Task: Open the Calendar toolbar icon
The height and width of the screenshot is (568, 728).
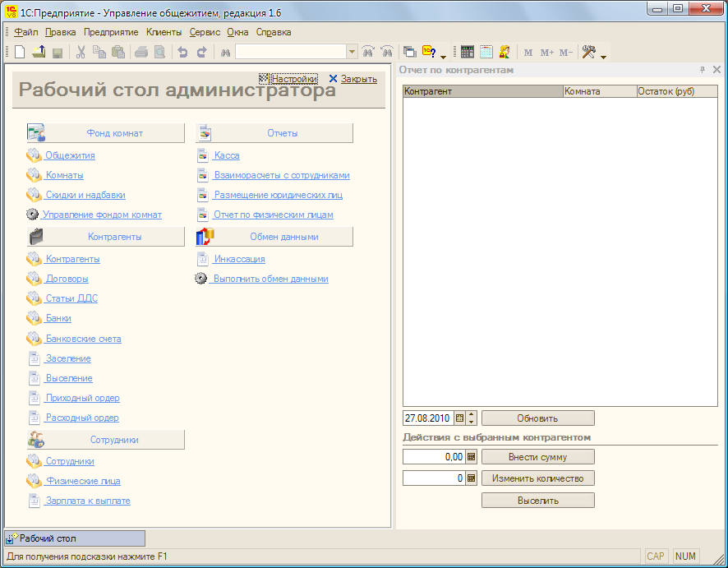Action: [486, 52]
